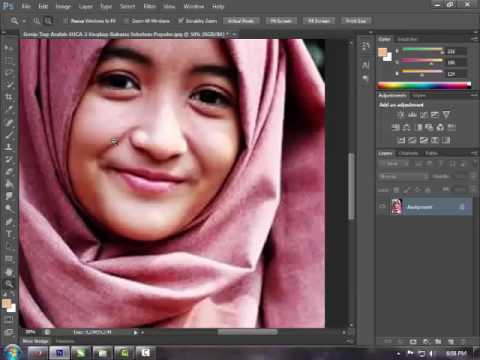Select the Spot Healing Brush tool
The image size is (480, 360).
pos(9,123)
